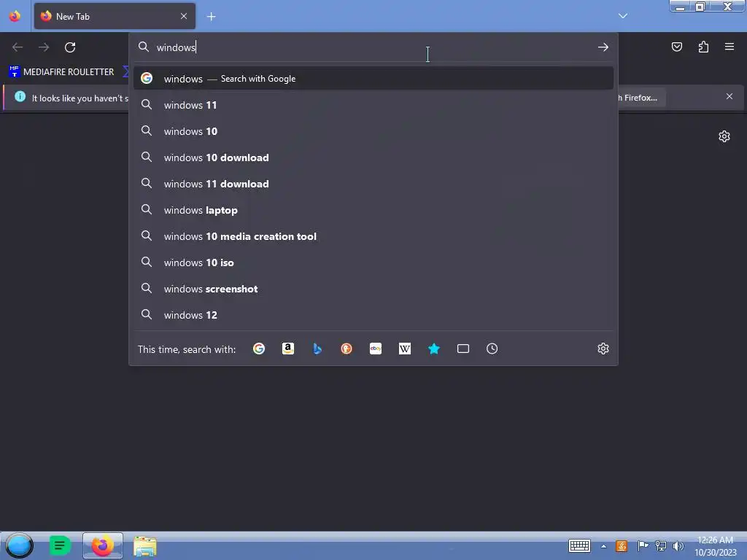The image size is (747, 560).
Task: Search with Google one-off icon
Action: 259,349
